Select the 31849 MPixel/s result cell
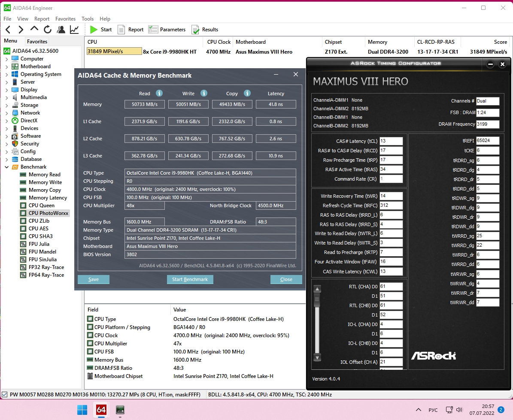 coord(114,51)
